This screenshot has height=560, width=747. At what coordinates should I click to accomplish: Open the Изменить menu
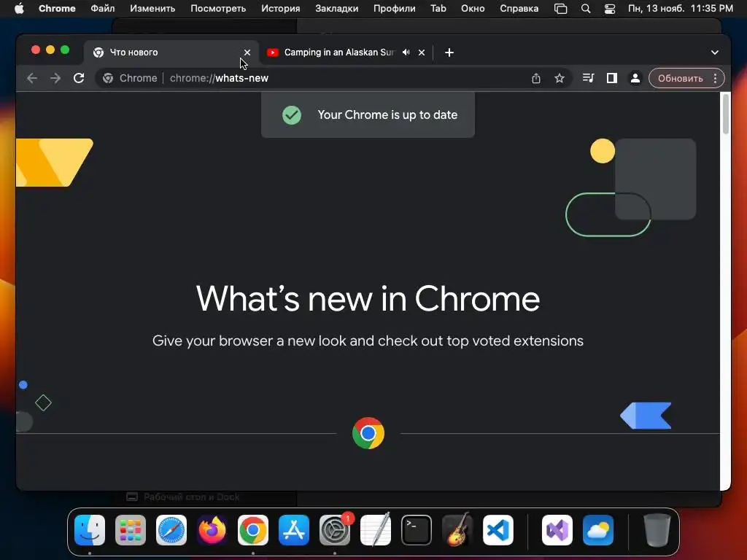[152, 9]
